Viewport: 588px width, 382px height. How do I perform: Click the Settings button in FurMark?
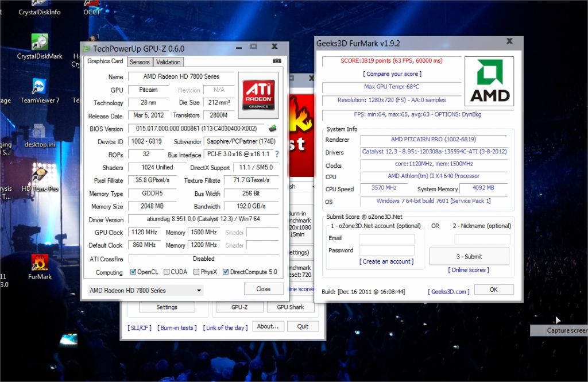pyautogui.click(x=167, y=307)
